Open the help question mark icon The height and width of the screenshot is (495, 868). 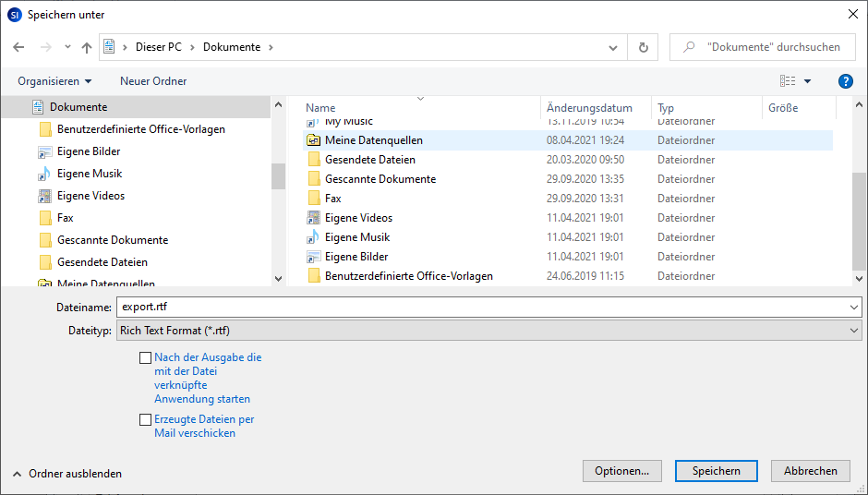tap(845, 81)
